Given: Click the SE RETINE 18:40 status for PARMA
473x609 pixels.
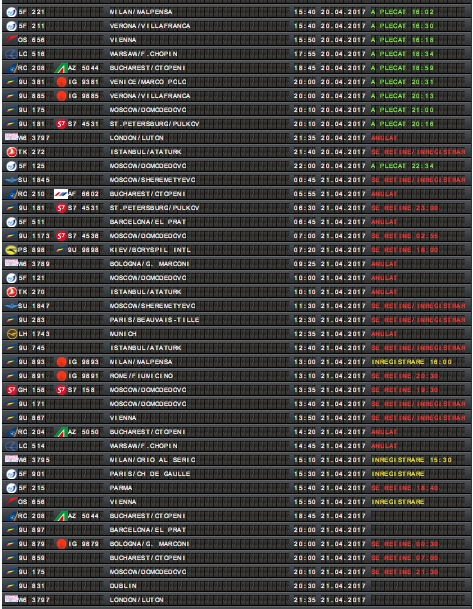Looking at the screenshot, I should tap(405, 488).
